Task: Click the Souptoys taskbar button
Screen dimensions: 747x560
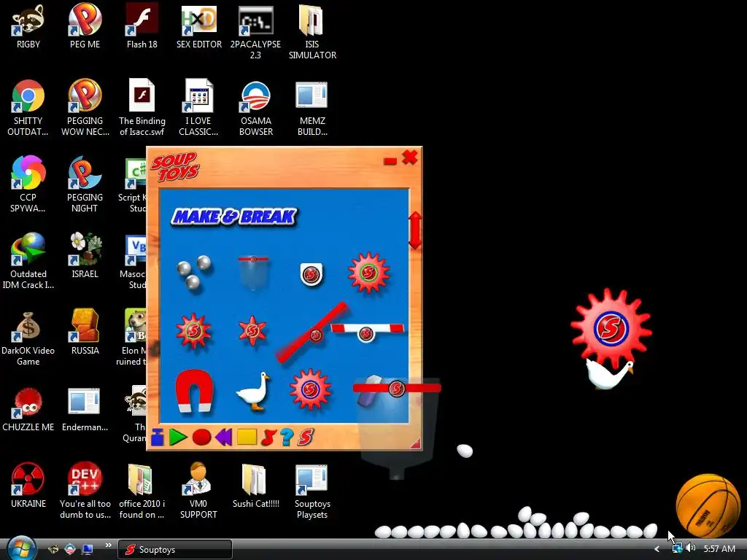Action: click(x=175, y=550)
